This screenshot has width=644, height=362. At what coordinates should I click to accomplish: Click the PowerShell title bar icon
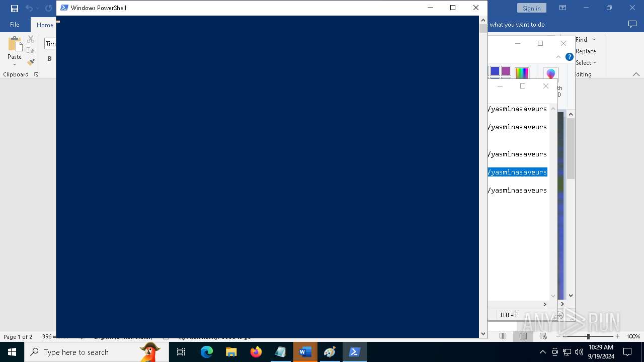pyautogui.click(x=64, y=8)
